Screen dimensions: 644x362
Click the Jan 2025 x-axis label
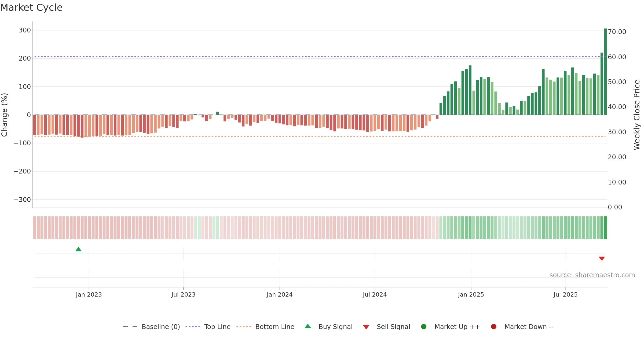pyautogui.click(x=471, y=295)
